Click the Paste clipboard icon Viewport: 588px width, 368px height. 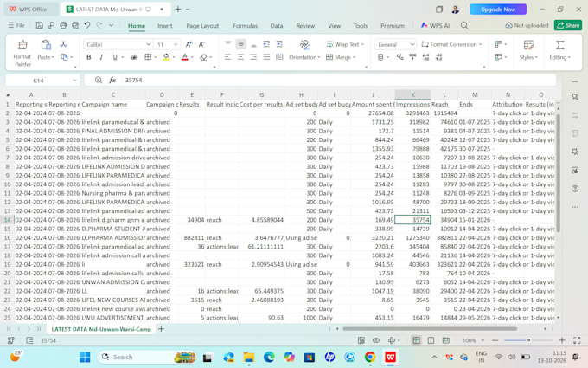[x=46, y=45]
